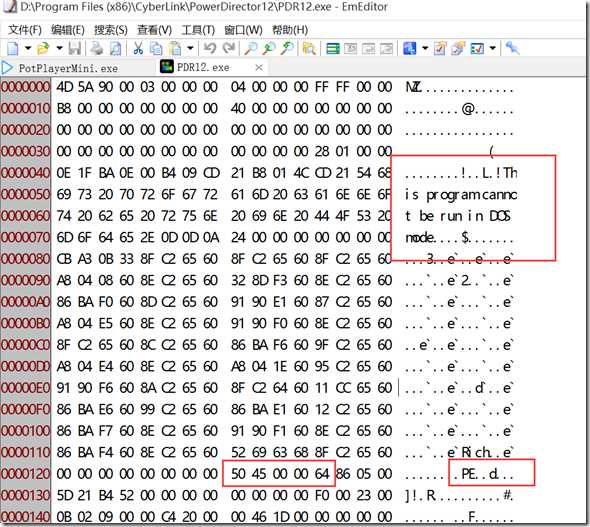The height and width of the screenshot is (527, 590).
Task: Click the configuration properties icon
Action: [440, 48]
